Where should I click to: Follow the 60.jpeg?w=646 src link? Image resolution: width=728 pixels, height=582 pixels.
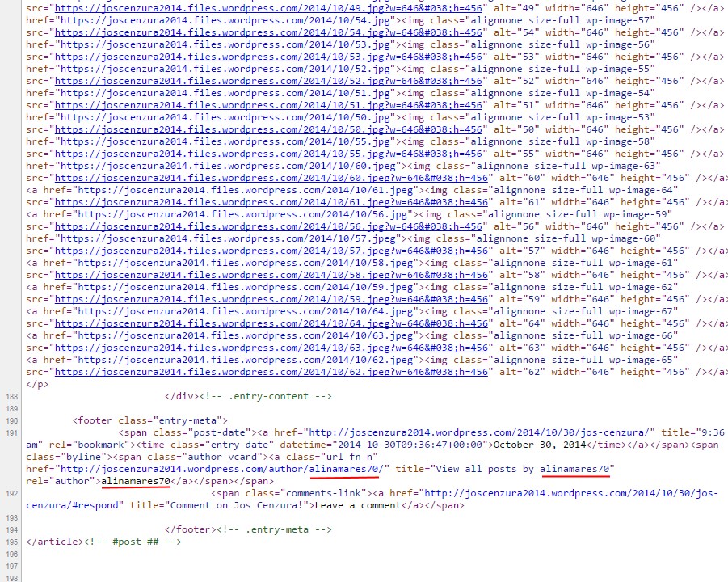pyautogui.click(x=271, y=178)
